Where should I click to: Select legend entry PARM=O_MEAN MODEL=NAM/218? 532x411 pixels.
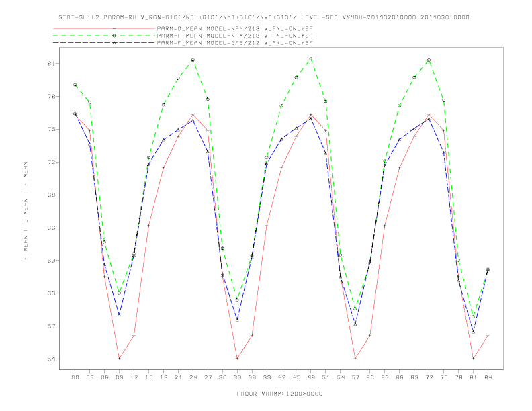[x=234, y=28]
